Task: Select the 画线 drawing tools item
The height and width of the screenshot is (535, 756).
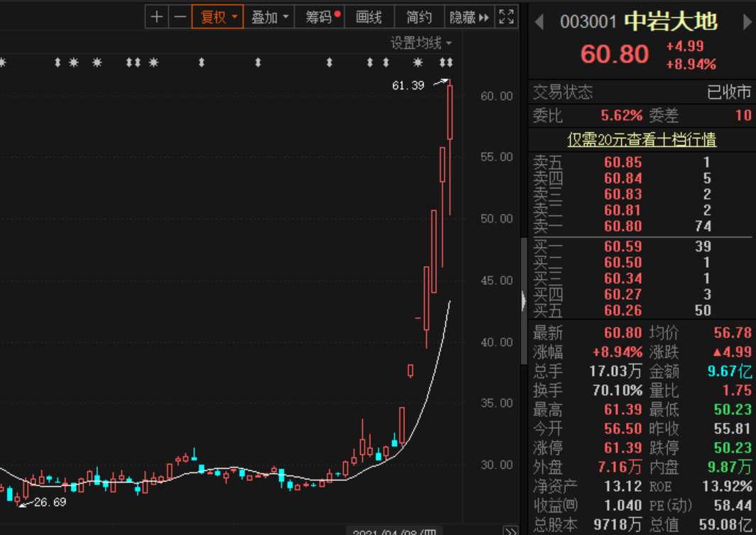Action: [369, 17]
